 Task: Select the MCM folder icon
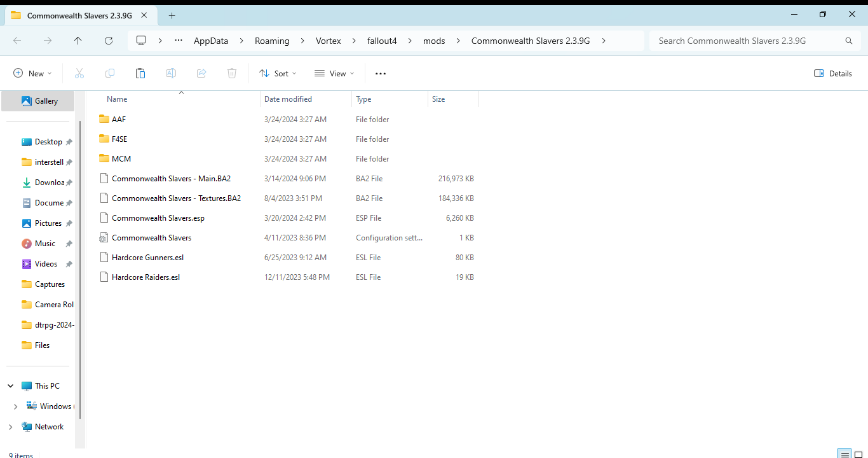point(104,159)
